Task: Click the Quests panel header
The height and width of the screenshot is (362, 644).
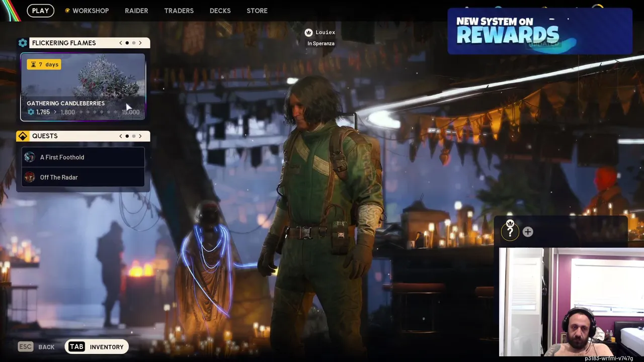Action: pos(83,136)
